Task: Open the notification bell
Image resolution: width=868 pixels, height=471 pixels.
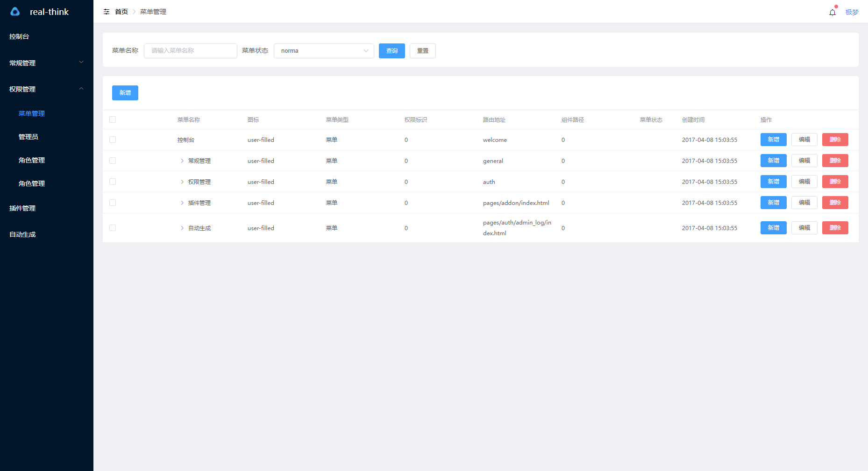Action: (x=832, y=12)
